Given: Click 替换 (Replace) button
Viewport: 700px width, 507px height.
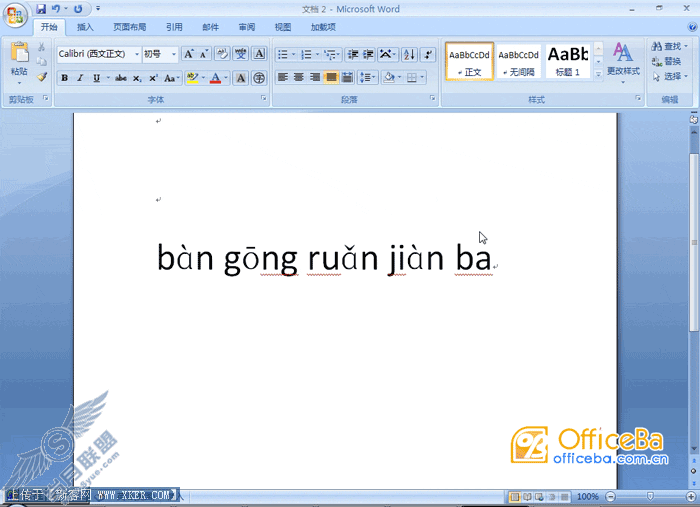Looking at the screenshot, I should click(x=666, y=62).
